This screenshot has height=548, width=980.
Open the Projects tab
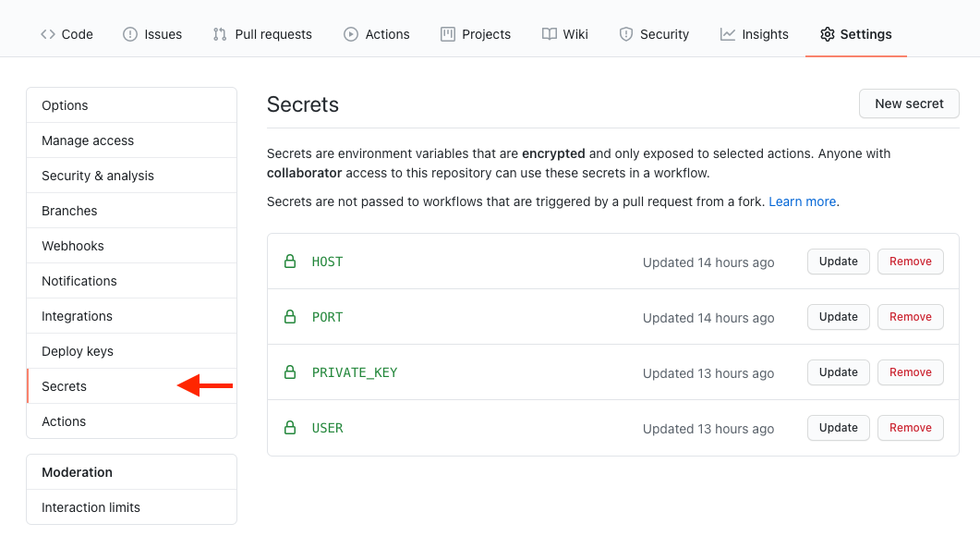[476, 34]
